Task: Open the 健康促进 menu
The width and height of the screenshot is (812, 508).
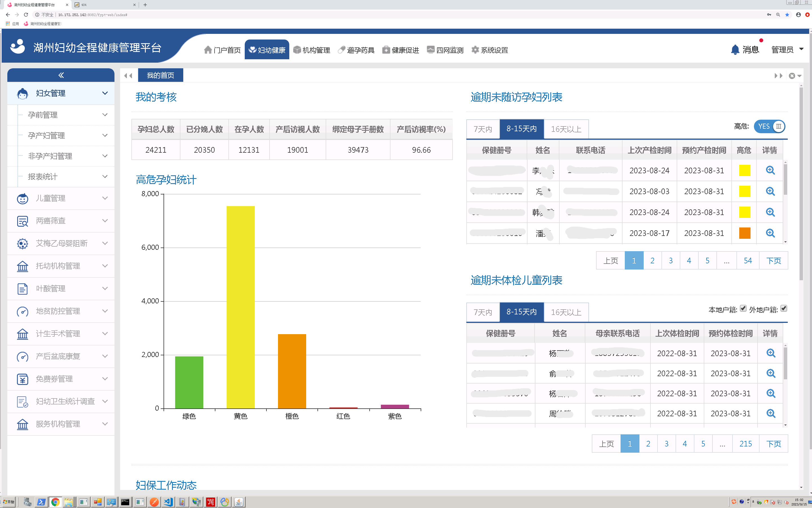Action: point(401,50)
